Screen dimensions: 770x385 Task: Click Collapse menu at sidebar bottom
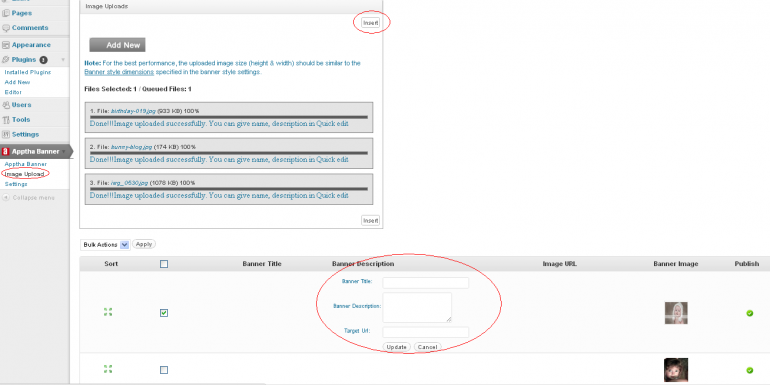[x=33, y=197]
